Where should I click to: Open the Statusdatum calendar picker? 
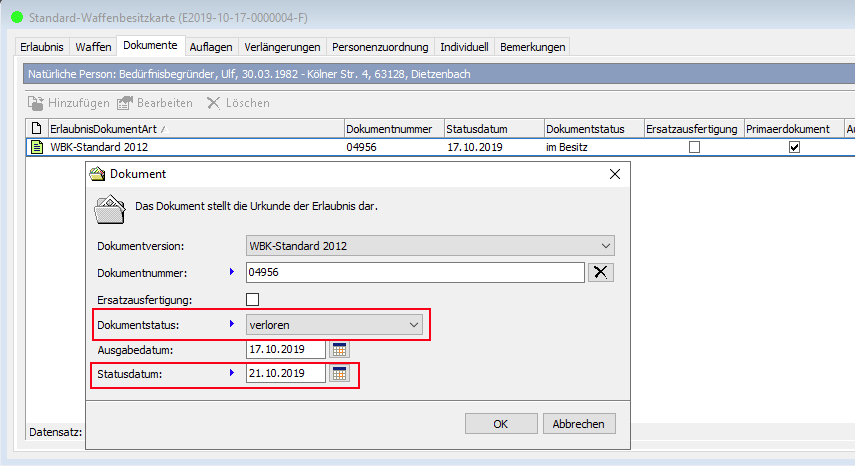[x=340, y=374]
